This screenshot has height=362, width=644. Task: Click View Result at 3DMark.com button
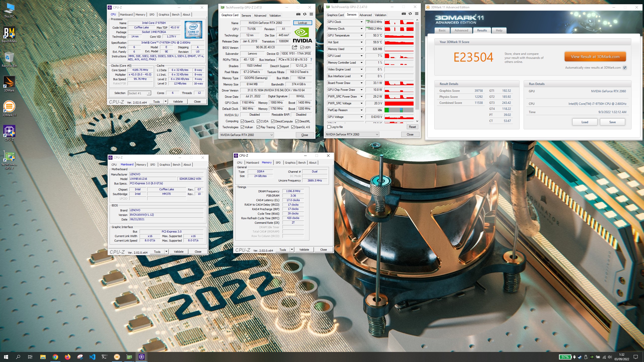click(595, 57)
